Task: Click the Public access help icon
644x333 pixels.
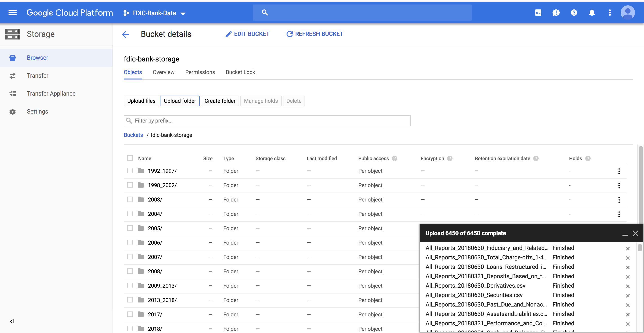Action: coord(394,158)
